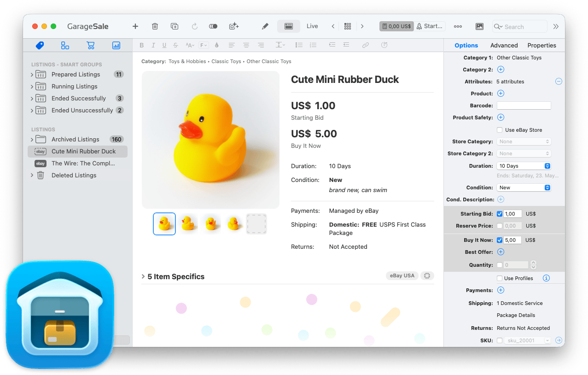Open the Store Category dropdown

coord(524,141)
